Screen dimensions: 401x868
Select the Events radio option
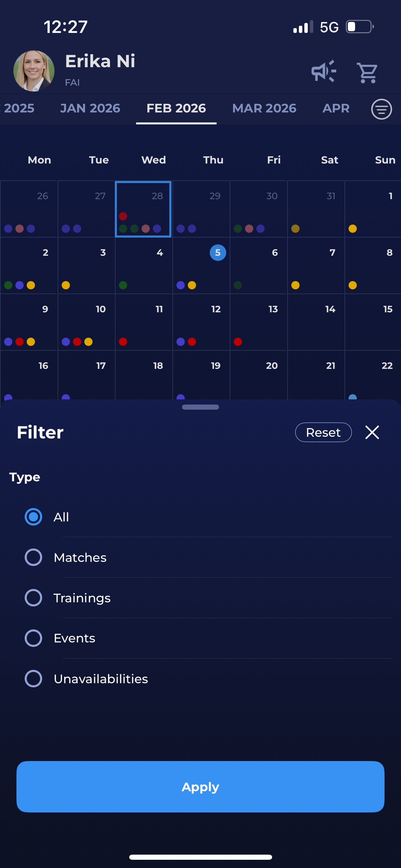click(34, 638)
